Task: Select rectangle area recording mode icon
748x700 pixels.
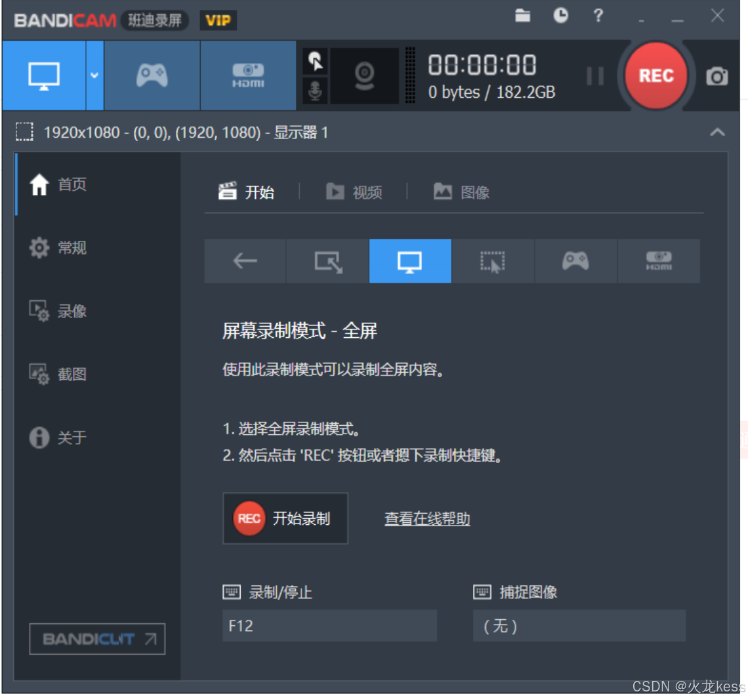Action: (328, 261)
